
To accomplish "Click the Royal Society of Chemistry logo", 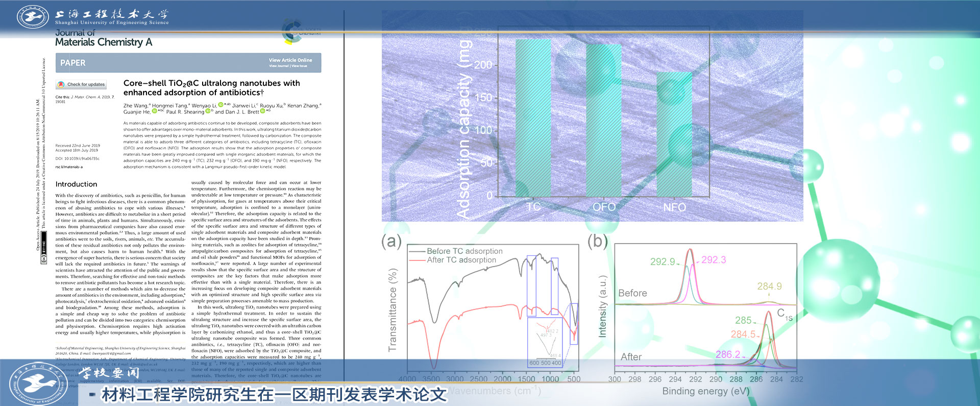I will coord(292,32).
